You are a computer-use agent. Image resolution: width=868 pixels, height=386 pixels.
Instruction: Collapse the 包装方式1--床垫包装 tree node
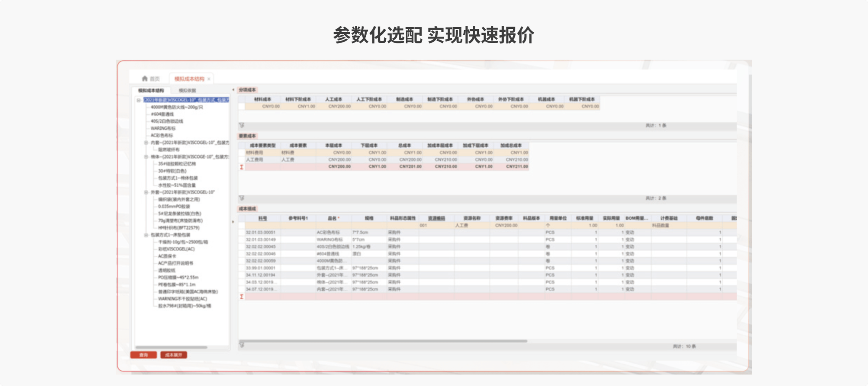[x=146, y=235]
